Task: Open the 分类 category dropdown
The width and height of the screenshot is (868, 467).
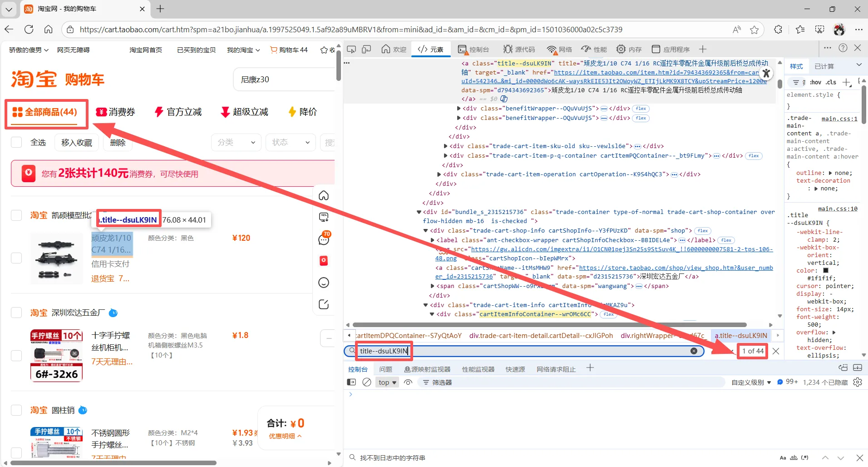Action: [236, 142]
